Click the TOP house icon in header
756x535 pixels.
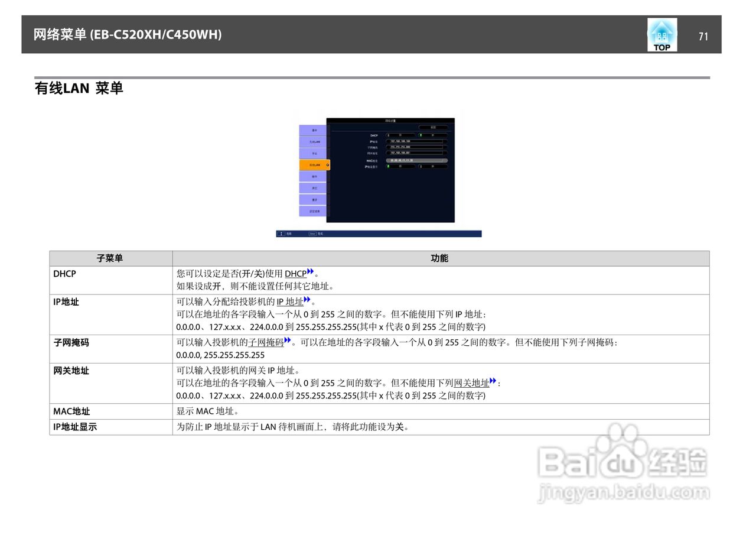661,35
